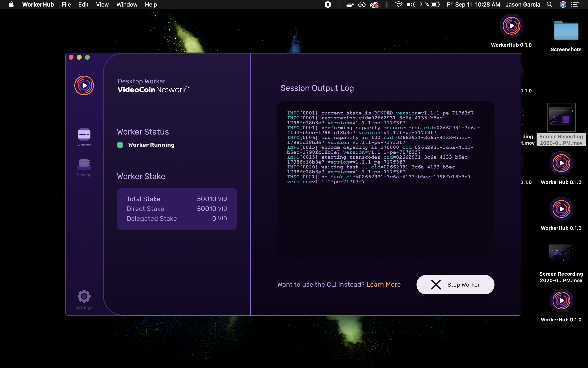Click the glasses icon in the menu bar
This screenshot has height=368, width=588.
pos(362,4)
